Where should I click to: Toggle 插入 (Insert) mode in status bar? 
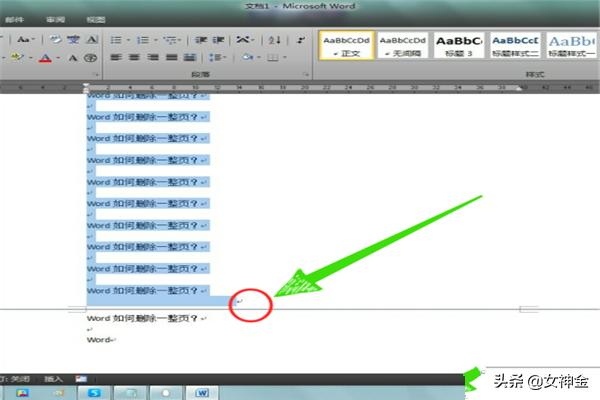[54, 378]
